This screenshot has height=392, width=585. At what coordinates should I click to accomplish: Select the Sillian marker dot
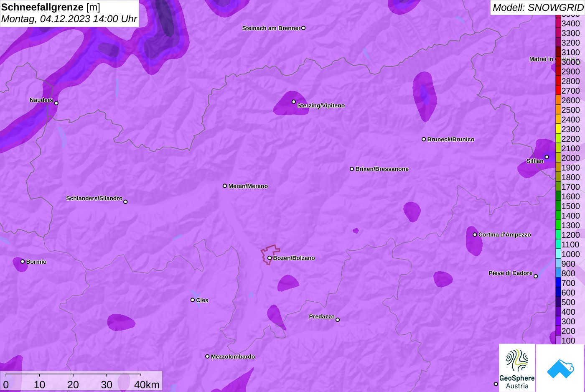click(x=547, y=157)
